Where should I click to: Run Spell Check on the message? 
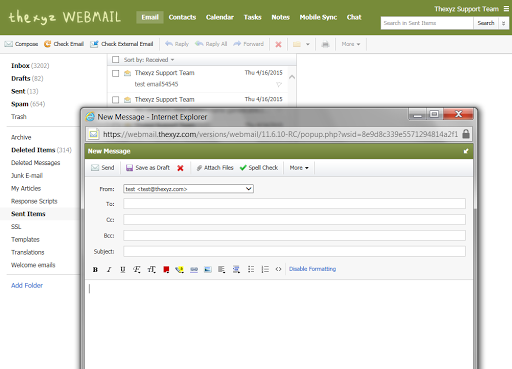coord(259,168)
